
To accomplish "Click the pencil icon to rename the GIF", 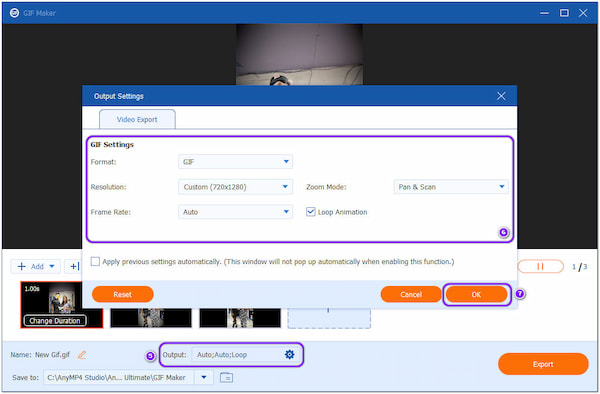I will (82, 355).
